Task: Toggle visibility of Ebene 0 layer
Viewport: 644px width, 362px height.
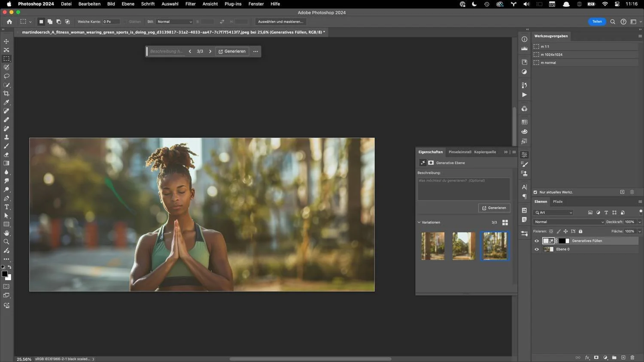Action: 537,249
